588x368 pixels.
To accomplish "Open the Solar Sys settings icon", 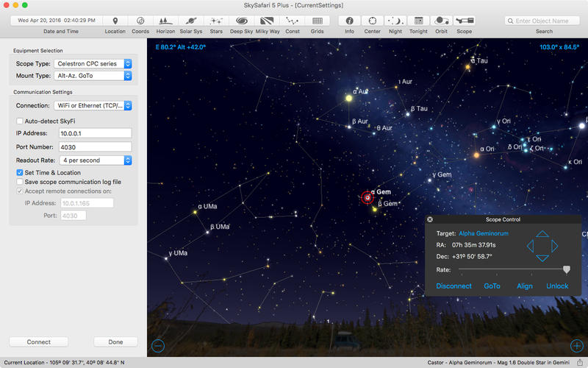I will pyautogui.click(x=191, y=21).
